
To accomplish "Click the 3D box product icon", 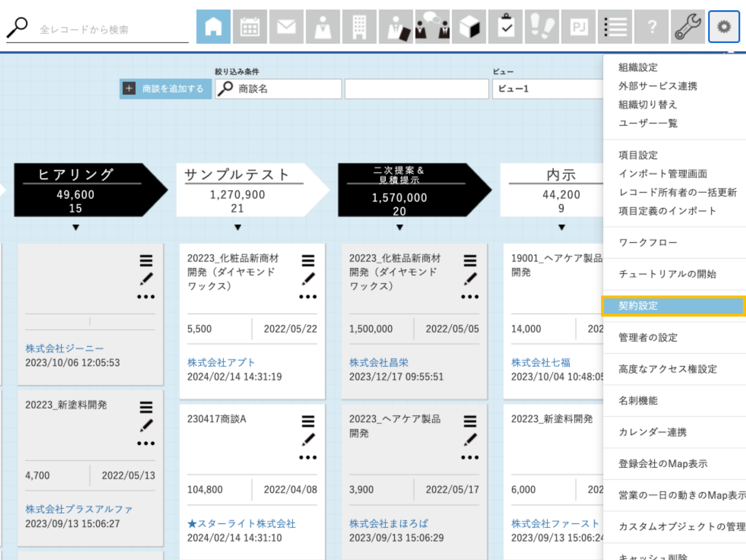I will 469,27.
